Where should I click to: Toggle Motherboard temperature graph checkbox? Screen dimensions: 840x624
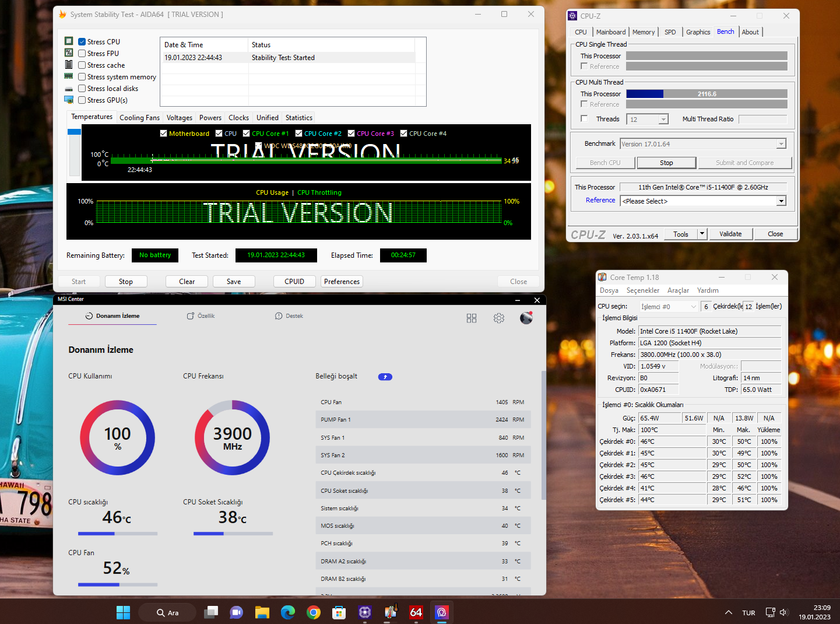click(x=164, y=134)
